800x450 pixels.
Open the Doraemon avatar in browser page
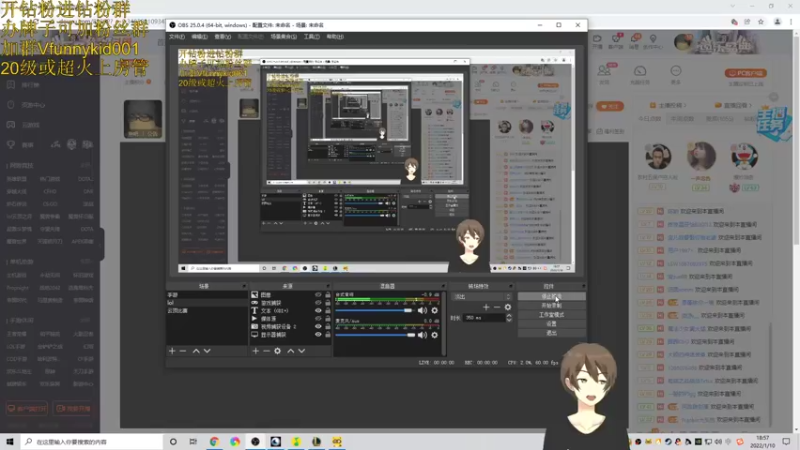click(744, 158)
